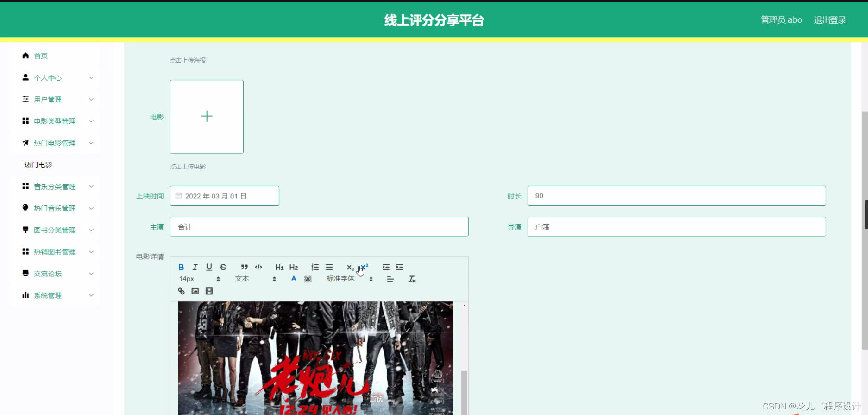Expand 音乐分类管理 using its chevron
The width and height of the screenshot is (868, 415).
pos(91,186)
